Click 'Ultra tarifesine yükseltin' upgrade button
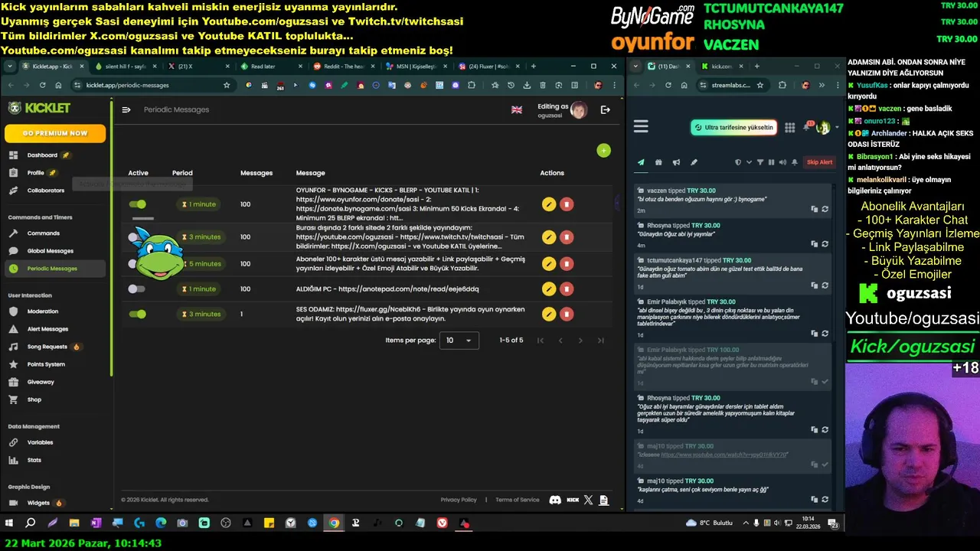The height and width of the screenshot is (551, 980). pos(733,127)
